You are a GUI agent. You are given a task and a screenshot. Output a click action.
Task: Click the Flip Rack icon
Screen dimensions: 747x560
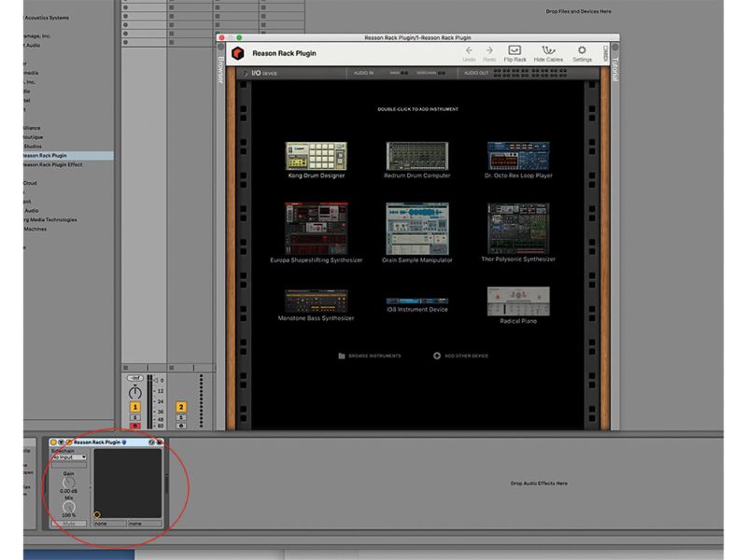[x=513, y=51]
